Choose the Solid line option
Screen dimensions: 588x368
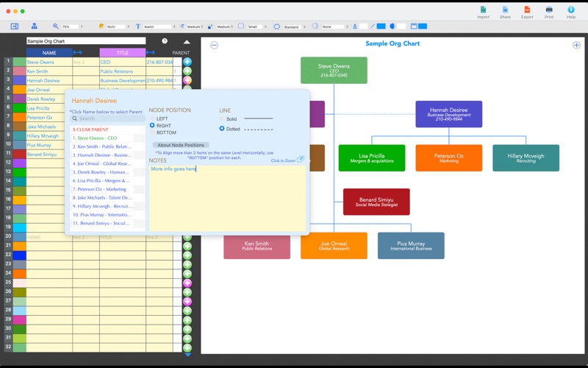point(222,118)
